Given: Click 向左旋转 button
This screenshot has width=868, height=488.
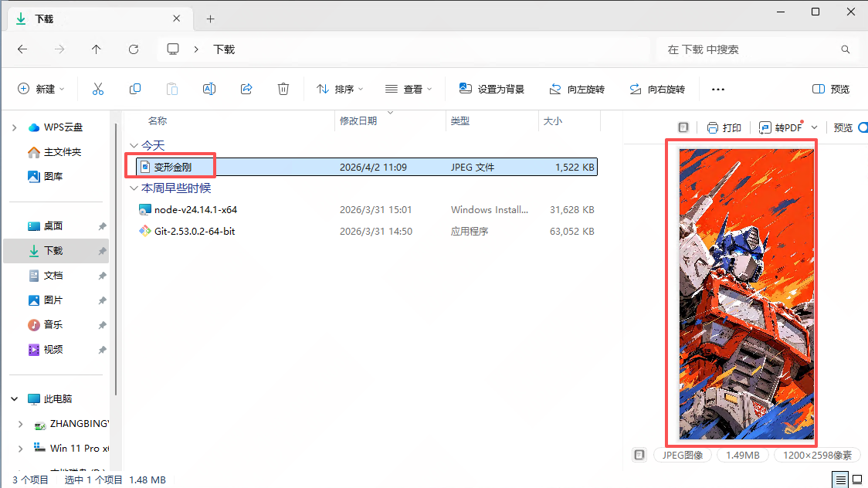Looking at the screenshot, I should coord(577,89).
